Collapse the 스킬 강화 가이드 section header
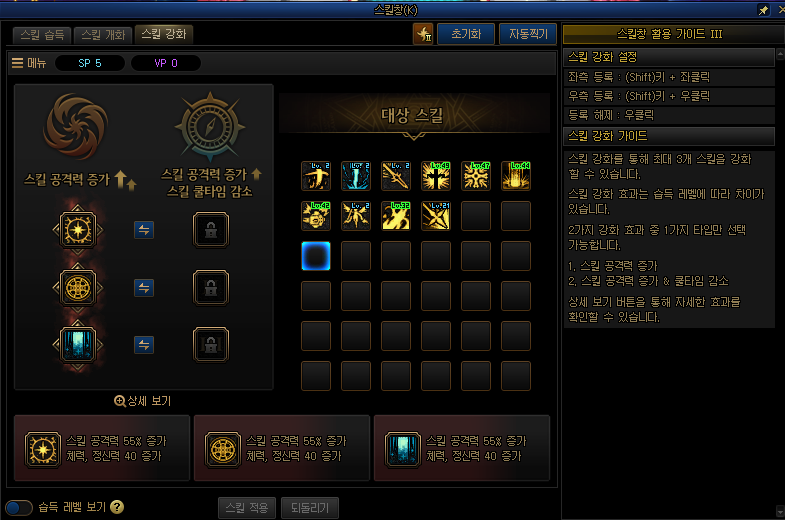This screenshot has width=785, height=520. (x=669, y=136)
